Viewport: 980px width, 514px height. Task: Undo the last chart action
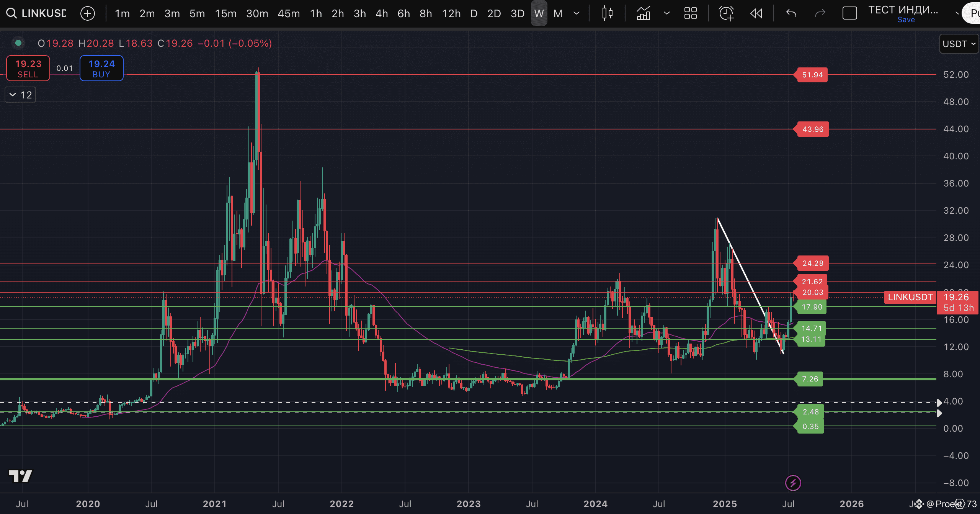coord(791,13)
